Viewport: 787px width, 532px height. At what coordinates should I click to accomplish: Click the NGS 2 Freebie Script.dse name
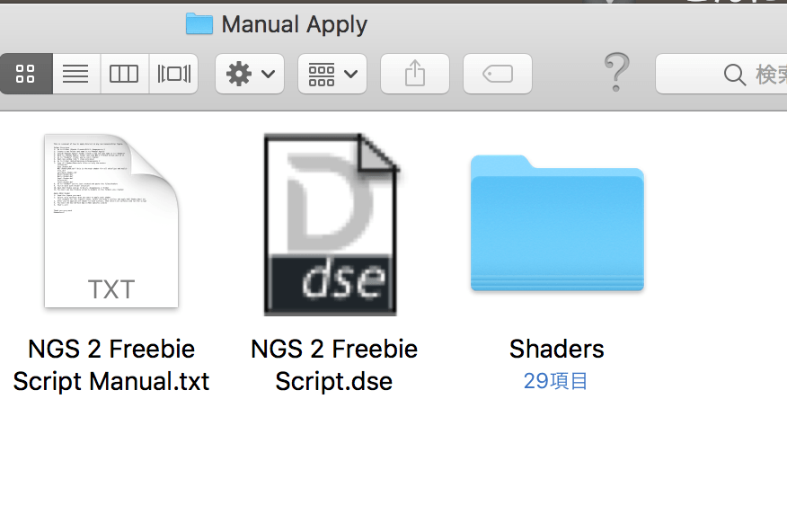point(334,365)
